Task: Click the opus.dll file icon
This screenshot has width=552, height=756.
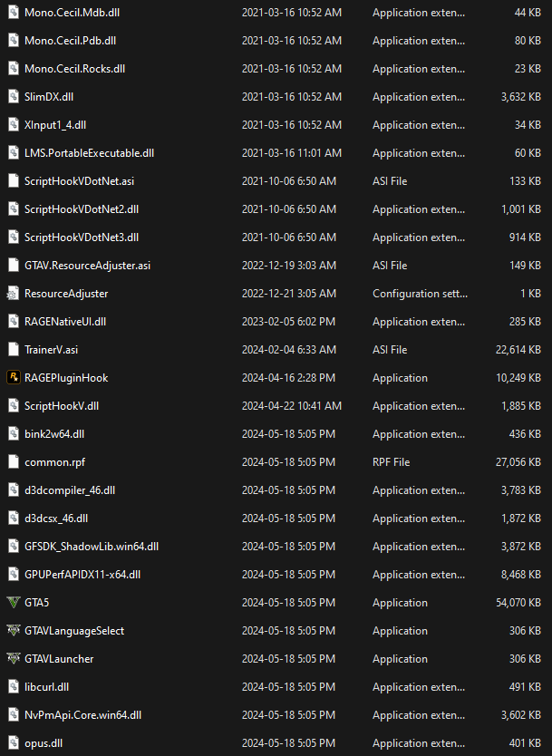Action: [x=14, y=743]
